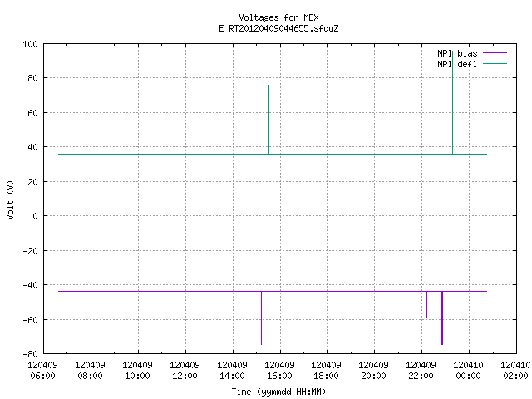This screenshot has height=399, width=532.
Task: Click the green defl spike near 15:30
Action: tap(269, 120)
